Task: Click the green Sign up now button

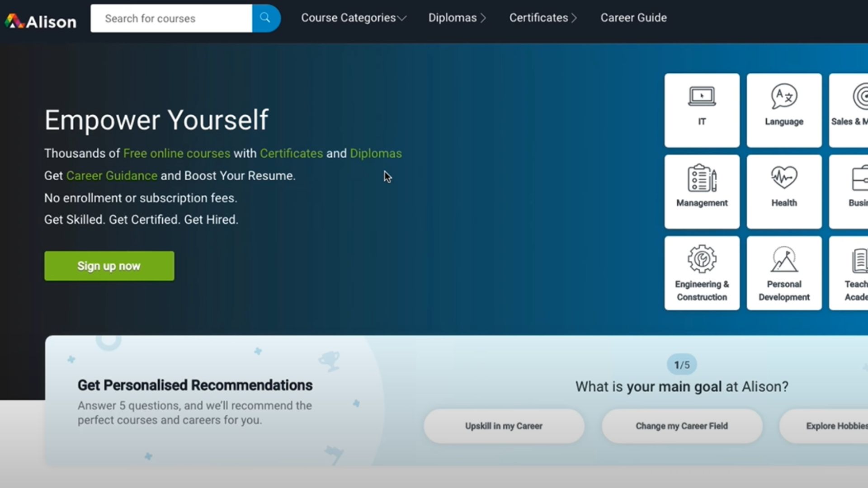Action: [109, 266]
